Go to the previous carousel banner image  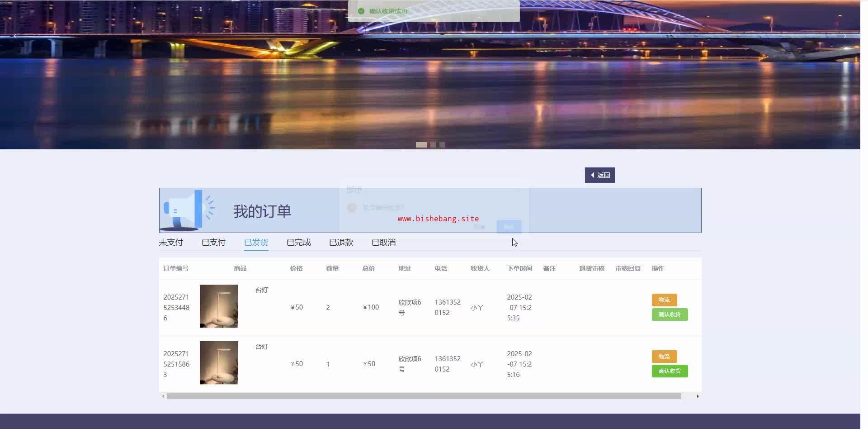click(15, 36)
